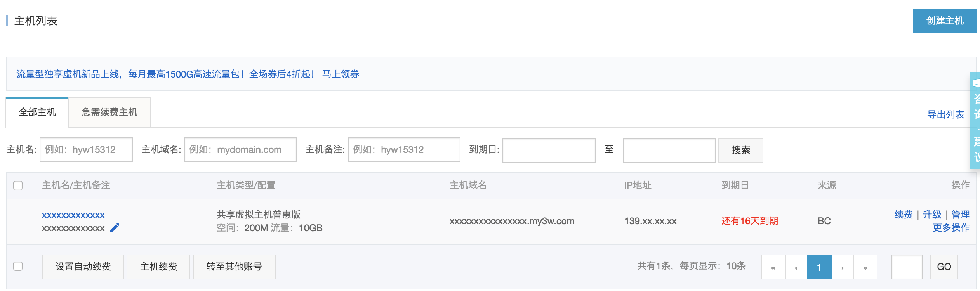The image size is (980, 291).
Task: Focus the 主机名 input field
Action: point(86,150)
